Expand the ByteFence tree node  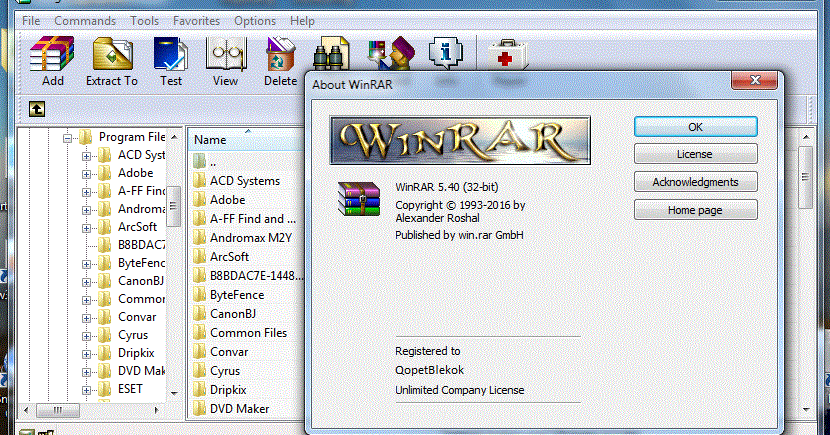(x=86, y=264)
